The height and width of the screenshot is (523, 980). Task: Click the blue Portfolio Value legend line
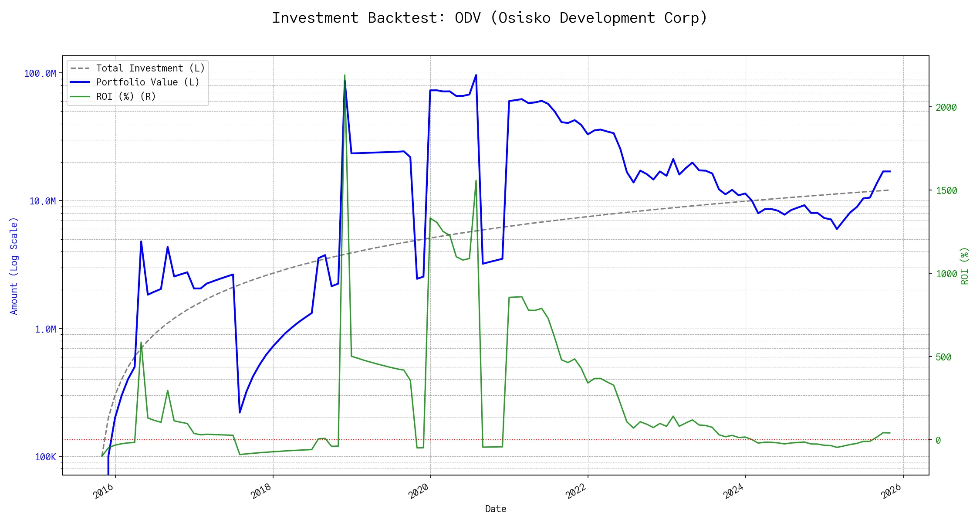pos(80,82)
